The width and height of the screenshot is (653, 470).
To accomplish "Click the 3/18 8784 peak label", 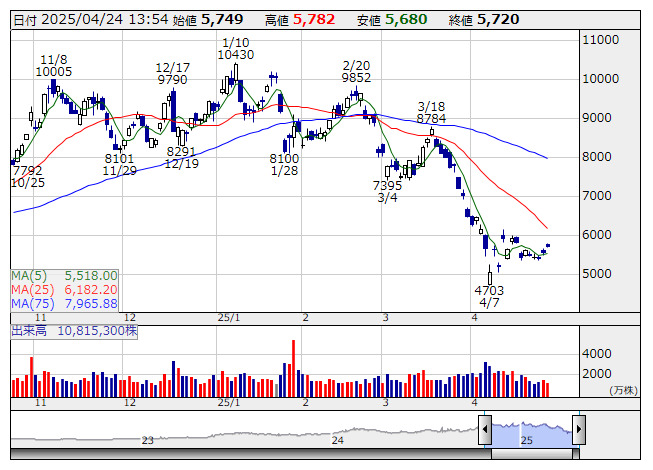I will [x=431, y=112].
